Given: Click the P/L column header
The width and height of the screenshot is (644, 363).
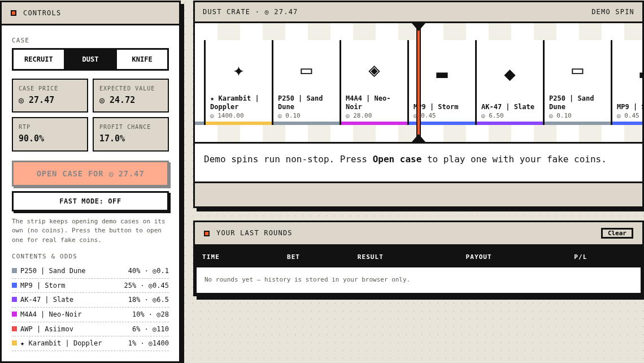Looking at the screenshot, I should click(x=580, y=257).
